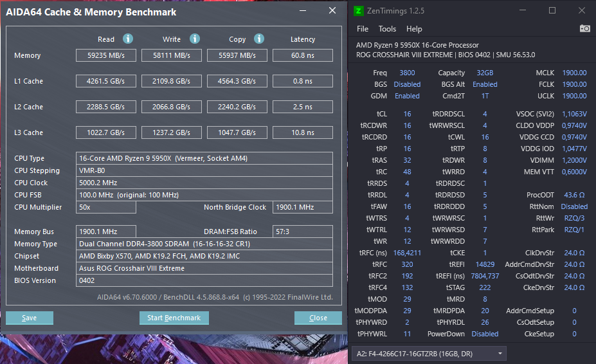Screen dimensions: 596x364
Task: Click the Memory Copy 55937 MB/s field
Action: (x=237, y=55)
